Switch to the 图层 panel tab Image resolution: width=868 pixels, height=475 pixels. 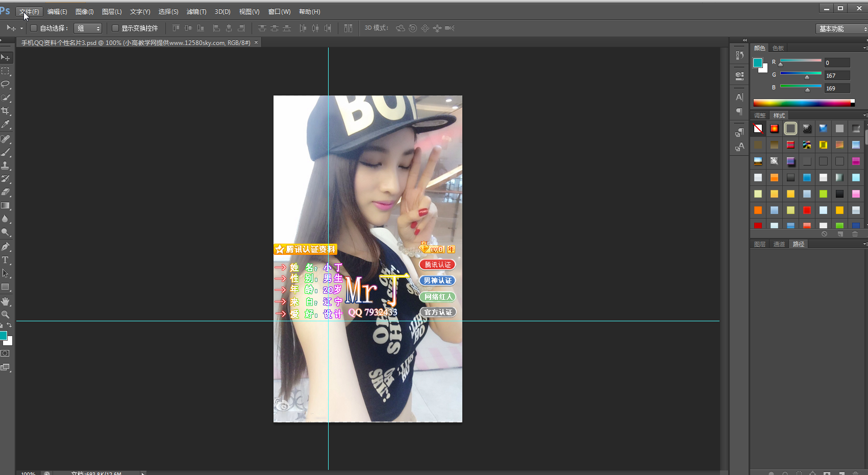click(x=760, y=244)
